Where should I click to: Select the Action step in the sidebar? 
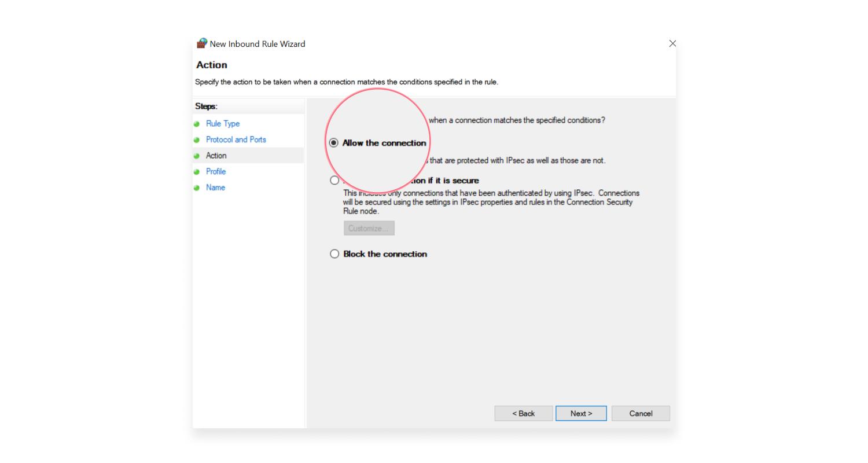tap(216, 156)
